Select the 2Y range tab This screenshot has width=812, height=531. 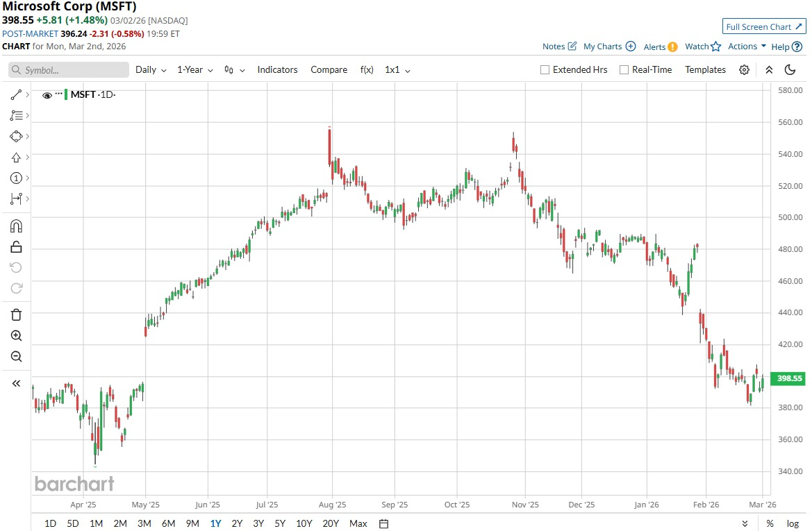point(237,524)
